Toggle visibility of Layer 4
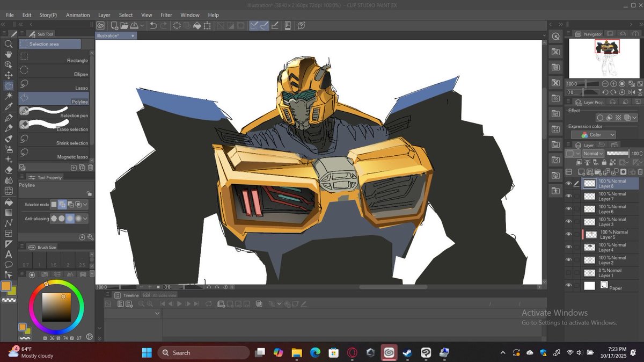This screenshot has width=644, height=362. pos(569,248)
